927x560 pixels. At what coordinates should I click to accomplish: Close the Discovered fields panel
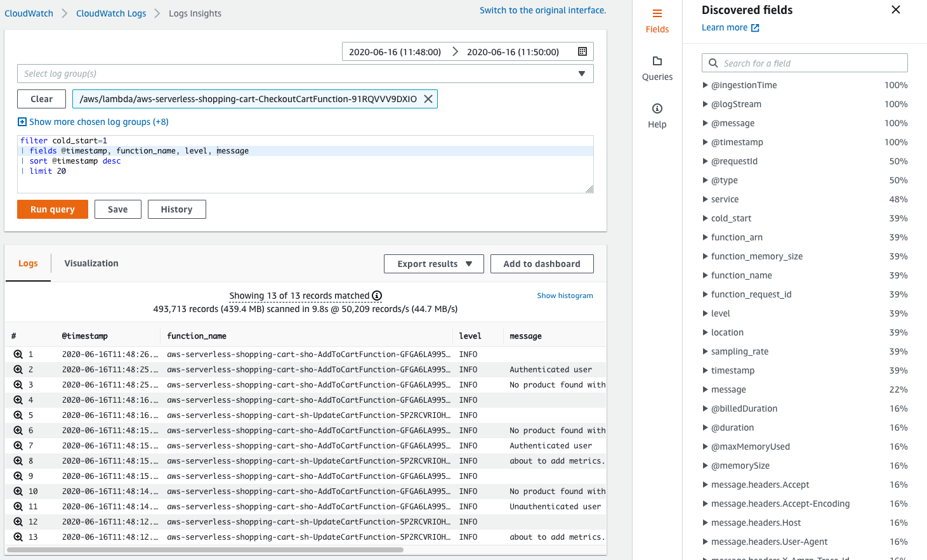point(896,10)
